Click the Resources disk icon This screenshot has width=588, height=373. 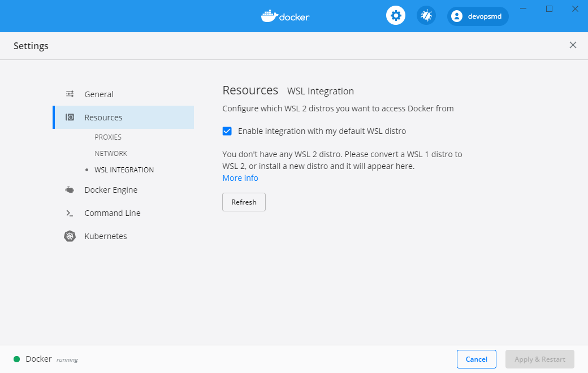coord(70,118)
